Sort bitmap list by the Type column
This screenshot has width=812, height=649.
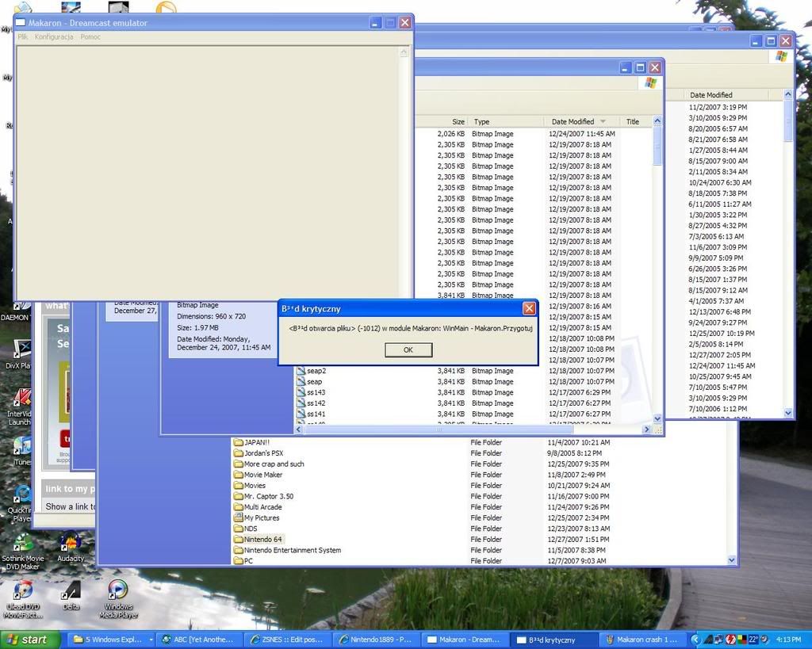tap(506, 121)
